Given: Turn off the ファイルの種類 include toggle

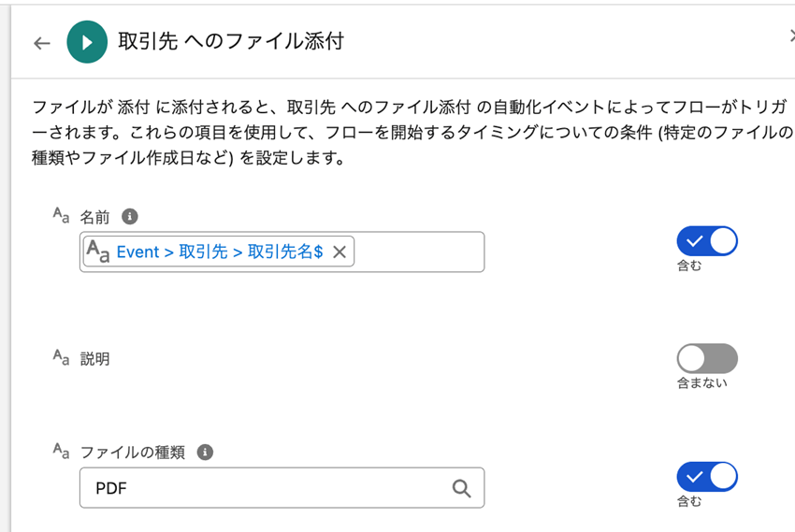Looking at the screenshot, I should pos(707,477).
